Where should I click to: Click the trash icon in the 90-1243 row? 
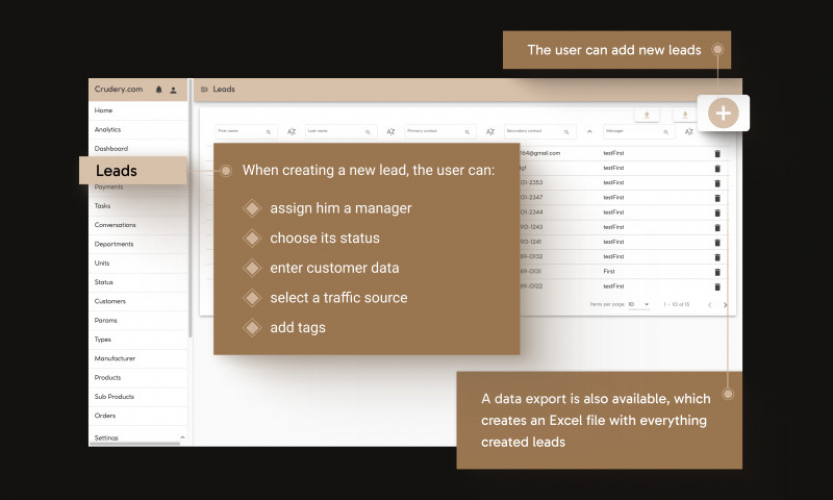click(717, 228)
